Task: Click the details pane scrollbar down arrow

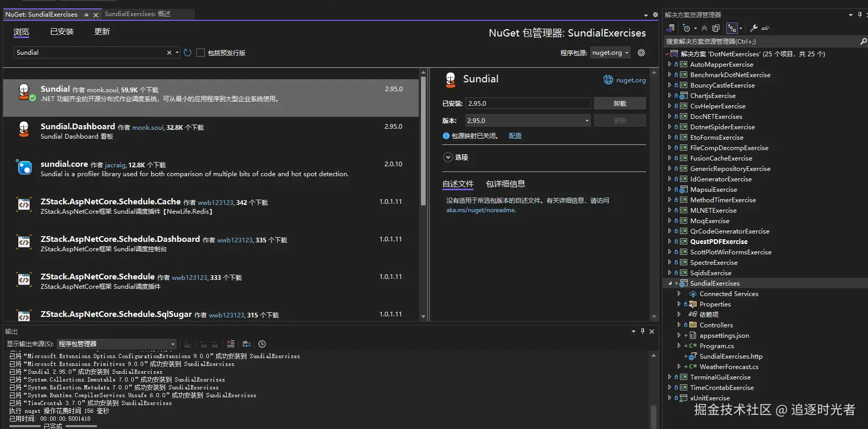Action: [654, 316]
